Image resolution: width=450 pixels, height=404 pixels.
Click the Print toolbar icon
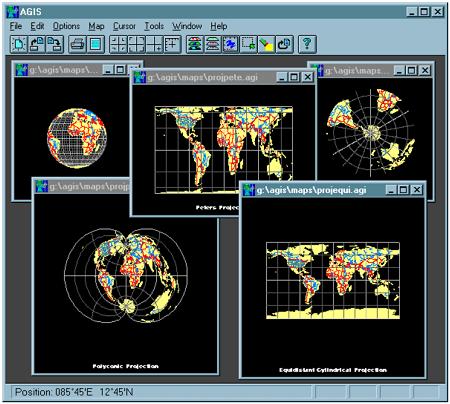coord(77,44)
